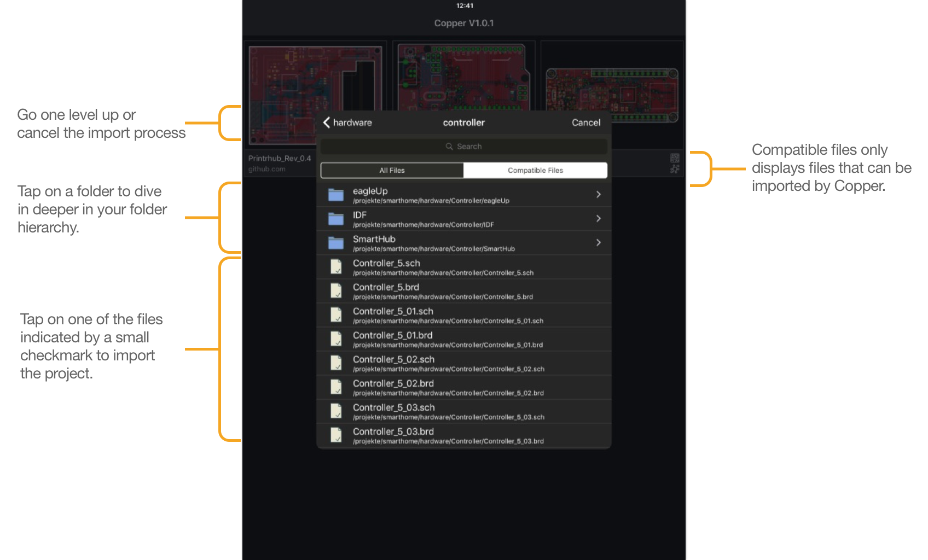Click the IDF folder icon
This screenshot has height=560, width=928.
335,219
